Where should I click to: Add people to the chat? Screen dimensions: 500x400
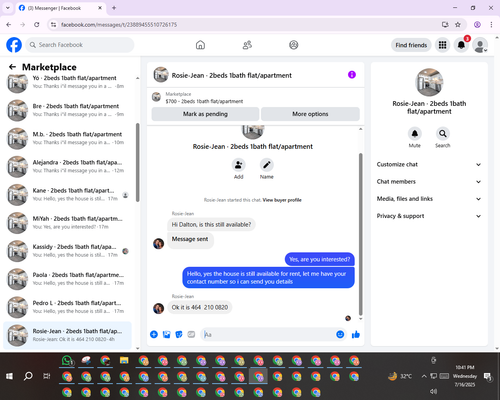tap(239, 165)
